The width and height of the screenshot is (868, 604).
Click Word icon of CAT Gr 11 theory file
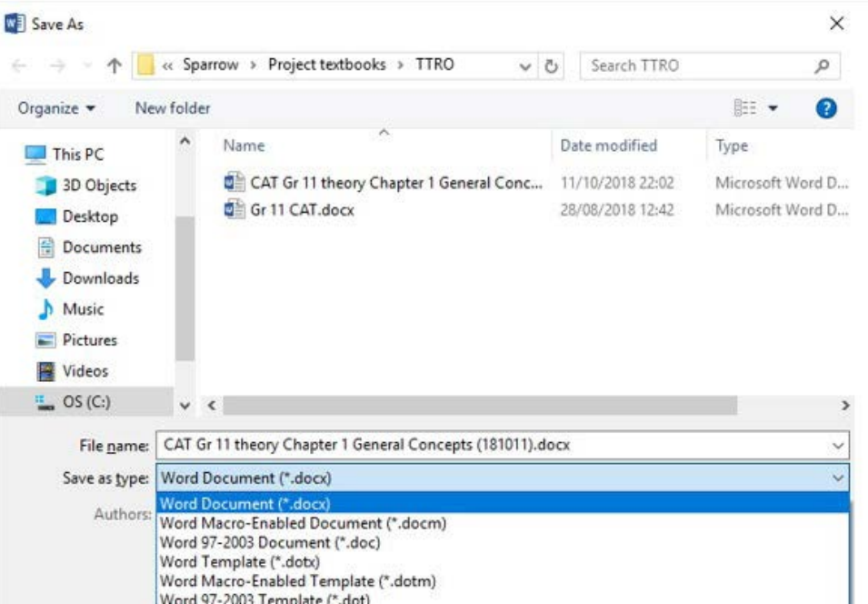[x=234, y=182]
